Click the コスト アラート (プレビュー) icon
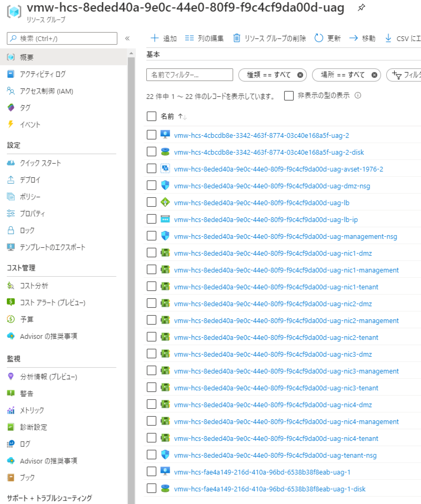 click(11, 302)
